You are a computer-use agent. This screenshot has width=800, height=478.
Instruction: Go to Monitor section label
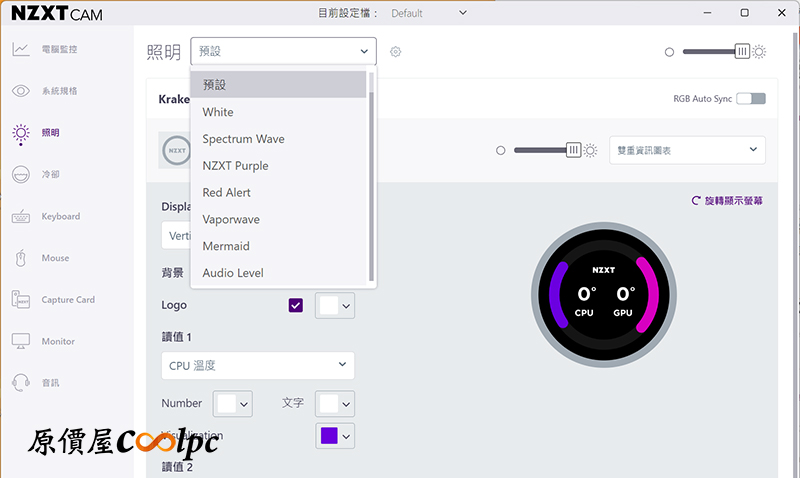[x=58, y=341]
